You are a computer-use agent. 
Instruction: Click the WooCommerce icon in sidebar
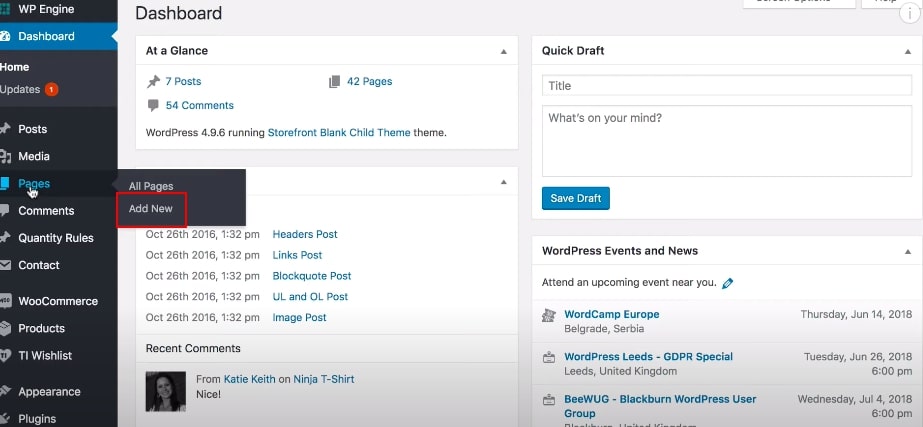click(6, 301)
